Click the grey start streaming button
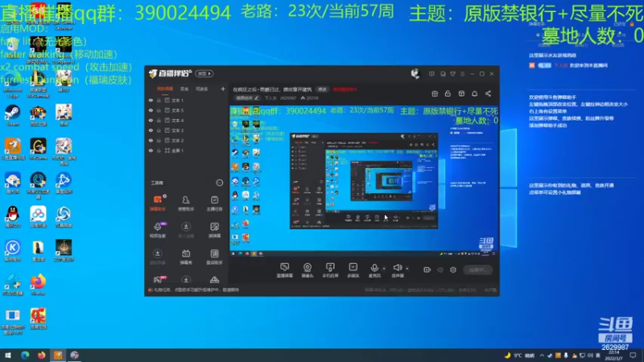Screen dimensions: 644x362 pos(478,269)
